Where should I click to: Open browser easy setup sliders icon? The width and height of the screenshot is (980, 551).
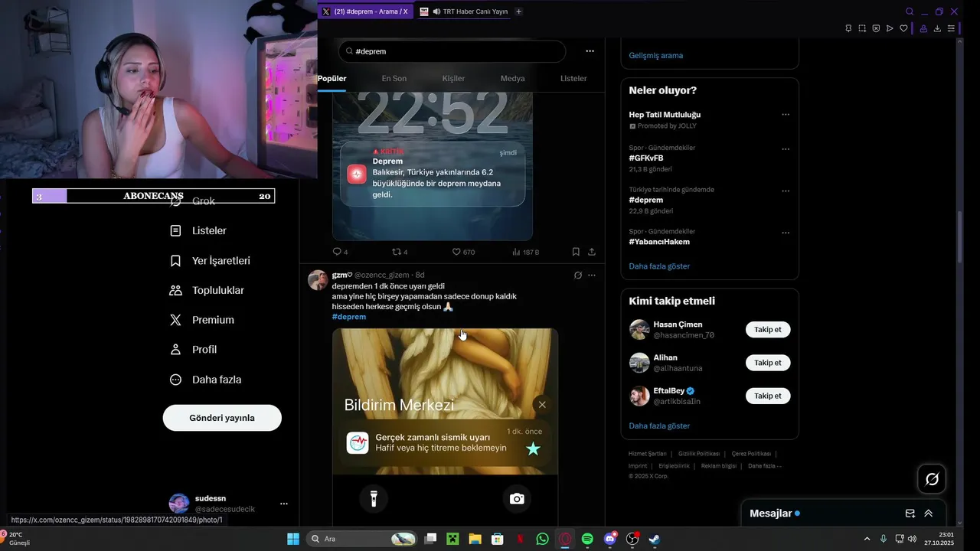tap(951, 28)
